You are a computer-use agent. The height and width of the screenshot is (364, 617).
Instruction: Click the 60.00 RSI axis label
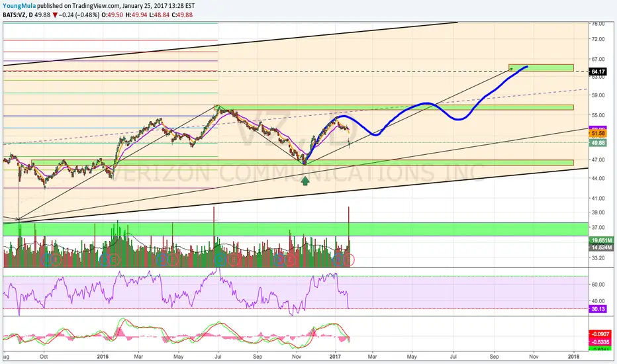pyautogui.click(x=598, y=285)
